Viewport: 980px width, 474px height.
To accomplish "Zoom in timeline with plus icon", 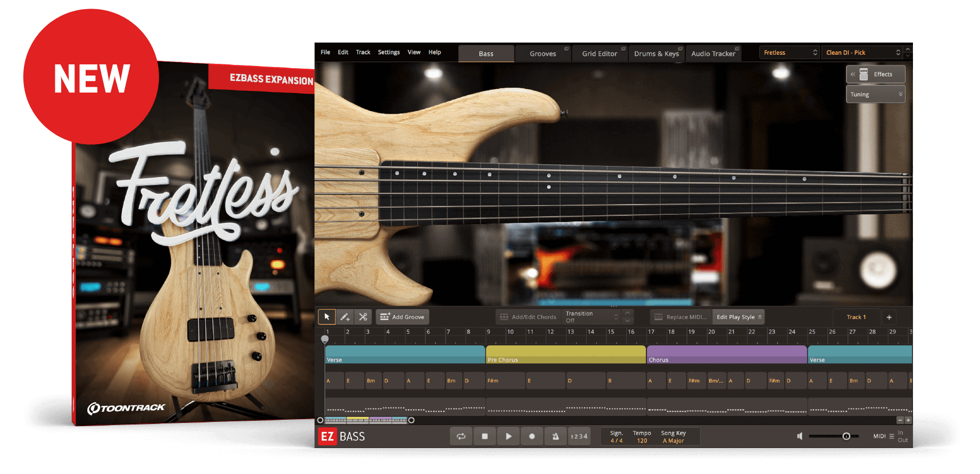I will click(x=908, y=420).
